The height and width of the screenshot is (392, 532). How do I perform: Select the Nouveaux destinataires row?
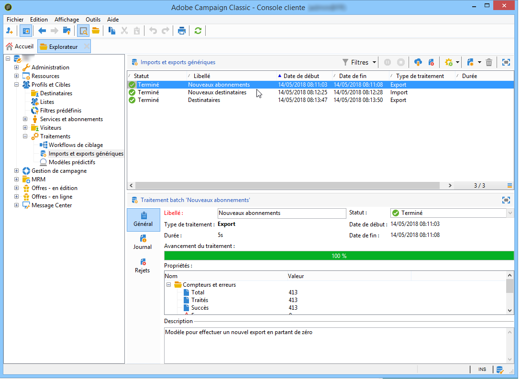click(x=320, y=92)
